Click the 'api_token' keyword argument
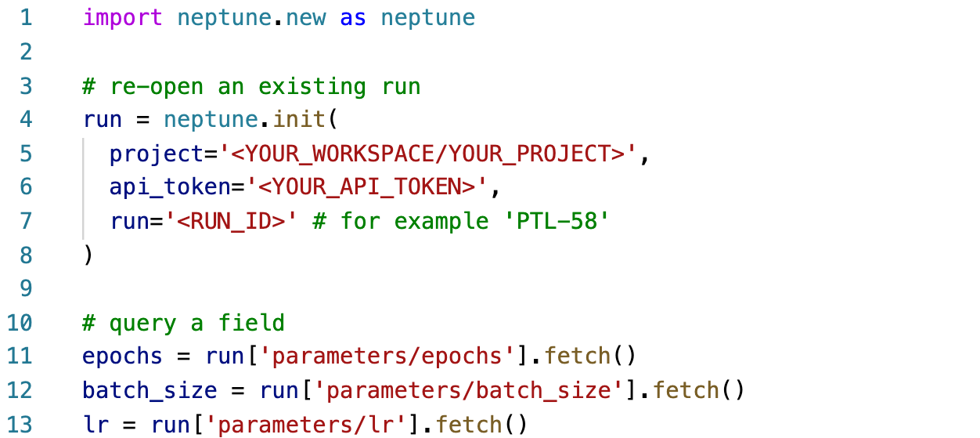 click(x=170, y=187)
